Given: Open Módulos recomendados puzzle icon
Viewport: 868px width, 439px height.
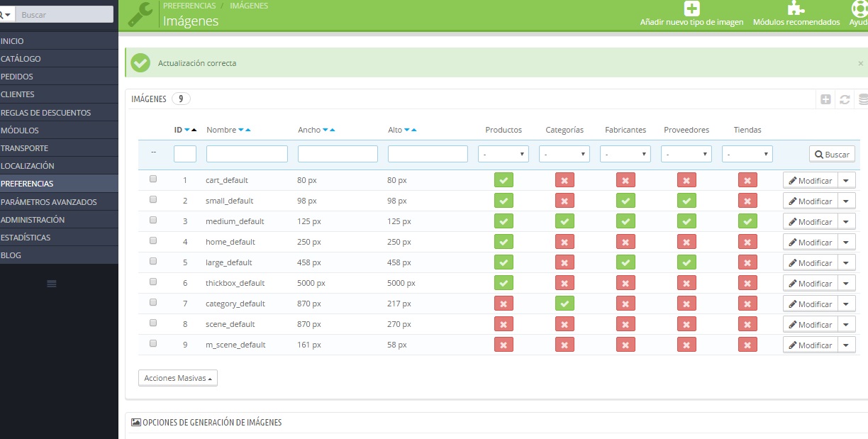Looking at the screenshot, I should tap(796, 9).
